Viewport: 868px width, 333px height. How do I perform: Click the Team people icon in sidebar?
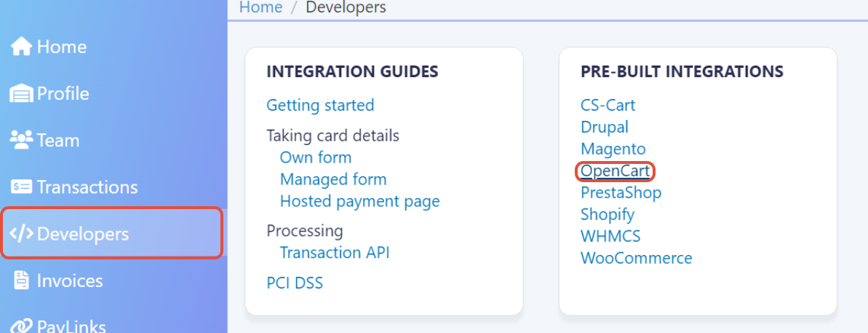pos(22,140)
